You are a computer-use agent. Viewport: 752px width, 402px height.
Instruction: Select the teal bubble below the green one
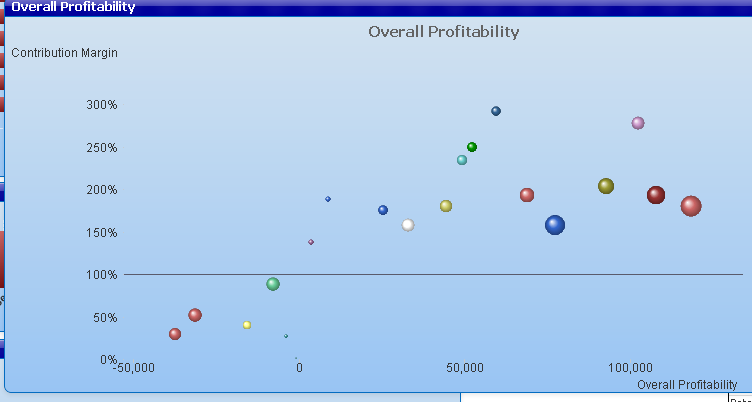pyautogui.click(x=462, y=160)
